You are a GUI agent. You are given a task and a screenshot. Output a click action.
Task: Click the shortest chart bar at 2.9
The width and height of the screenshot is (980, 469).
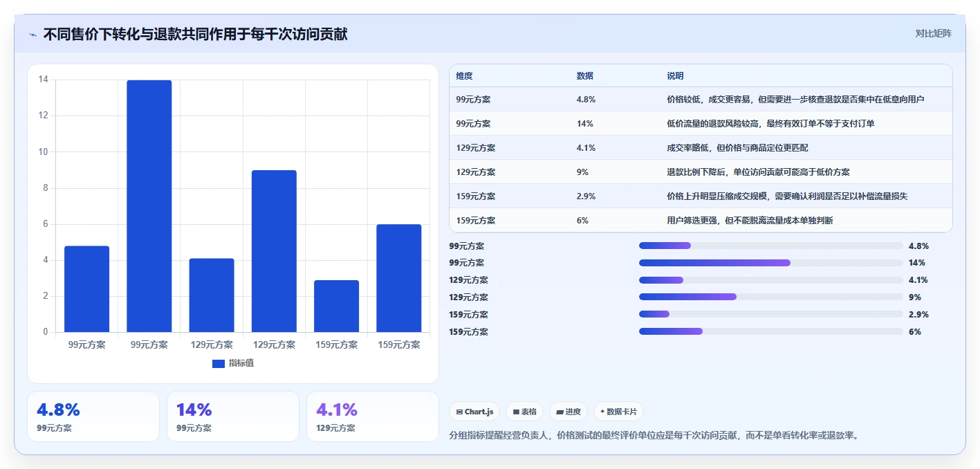pos(336,306)
